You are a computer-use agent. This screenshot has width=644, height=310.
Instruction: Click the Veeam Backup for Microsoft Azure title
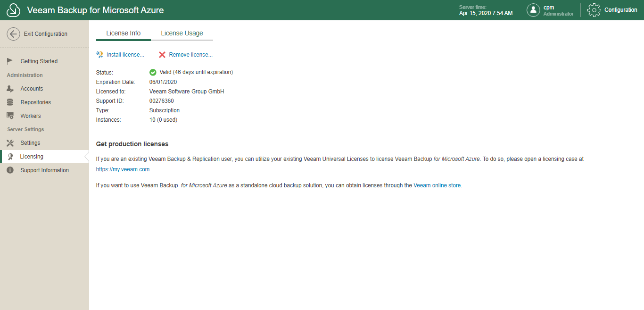click(96, 10)
